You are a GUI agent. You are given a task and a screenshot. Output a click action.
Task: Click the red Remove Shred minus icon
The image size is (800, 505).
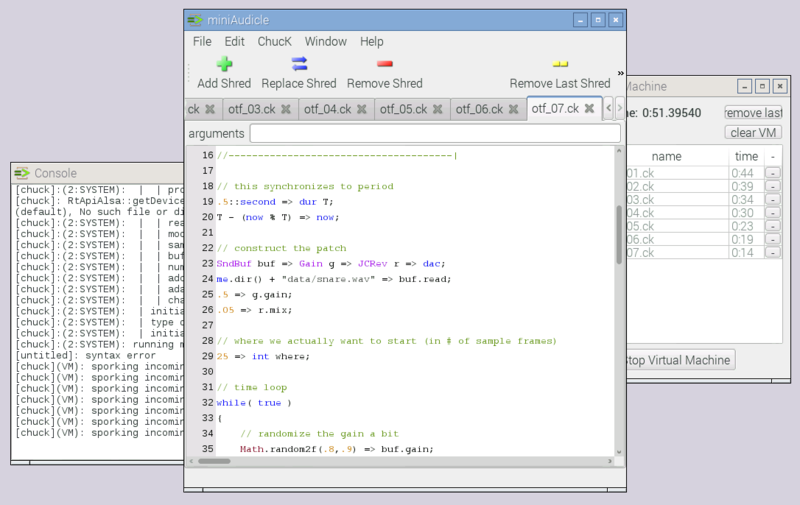click(385, 64)
